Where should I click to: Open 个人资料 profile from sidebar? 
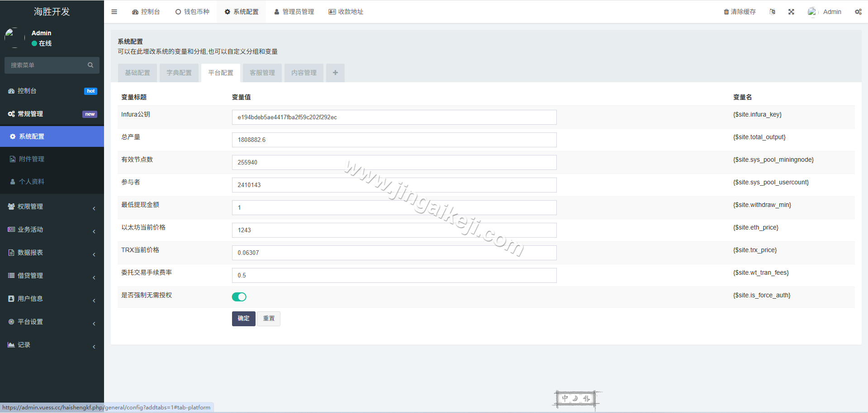point(12,181)
